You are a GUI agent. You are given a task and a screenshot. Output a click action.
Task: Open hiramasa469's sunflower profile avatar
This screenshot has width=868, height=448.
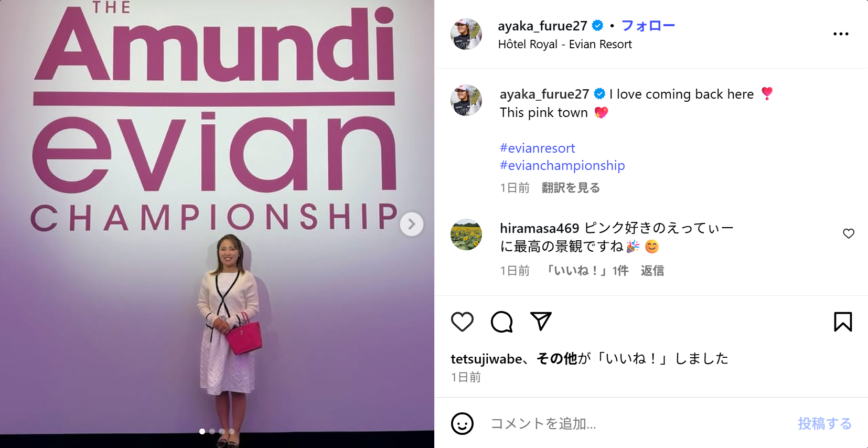tap(466, 234)
